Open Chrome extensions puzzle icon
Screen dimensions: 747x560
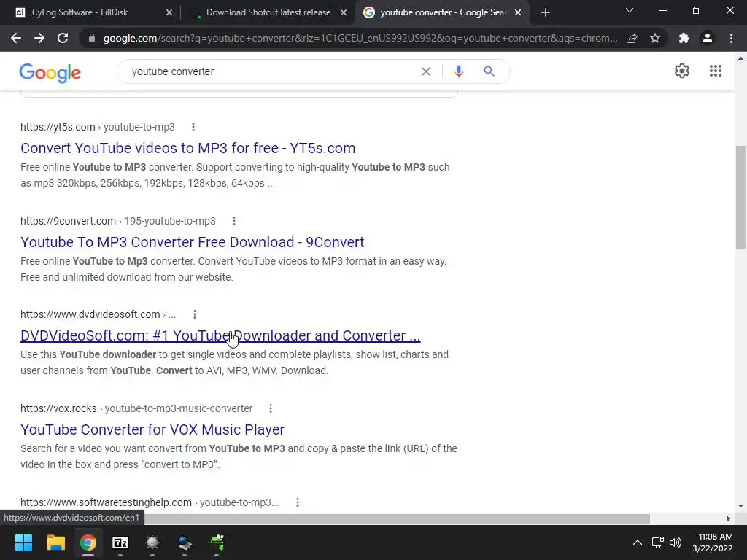(x=684, y=38)
